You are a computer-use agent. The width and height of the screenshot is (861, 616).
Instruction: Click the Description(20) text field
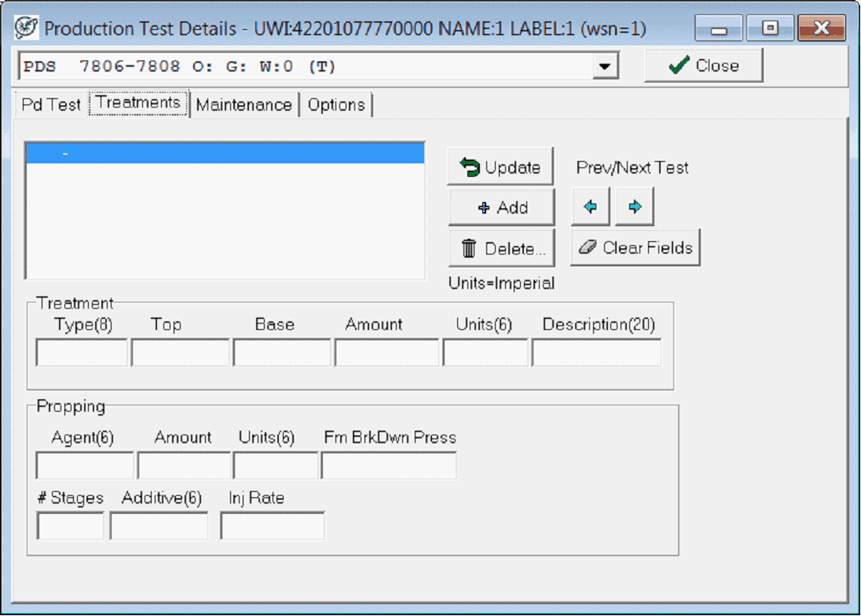596,353
